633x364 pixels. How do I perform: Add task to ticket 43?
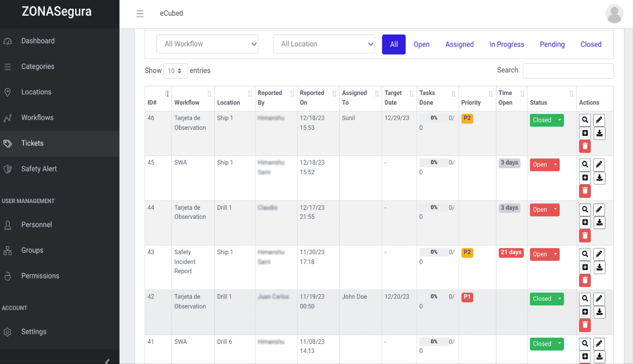(585, 267)
